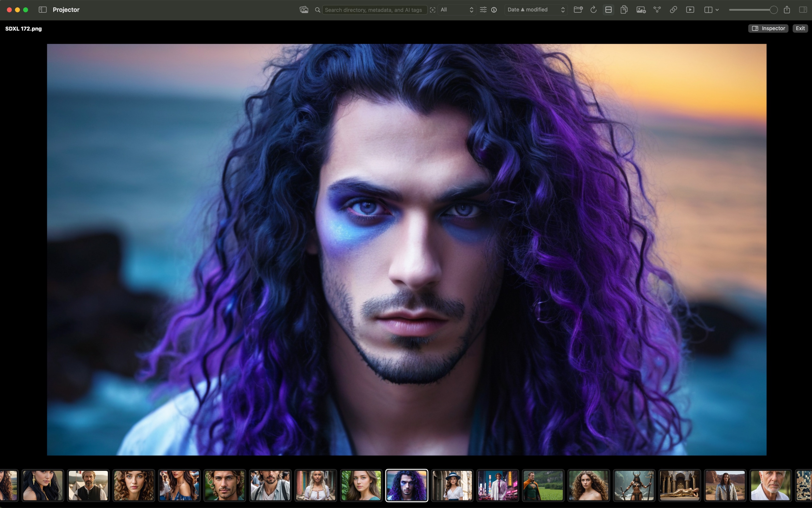Click the search directory and metadata field
Viewport: 812px width, 508px height.
coord(375,10)
